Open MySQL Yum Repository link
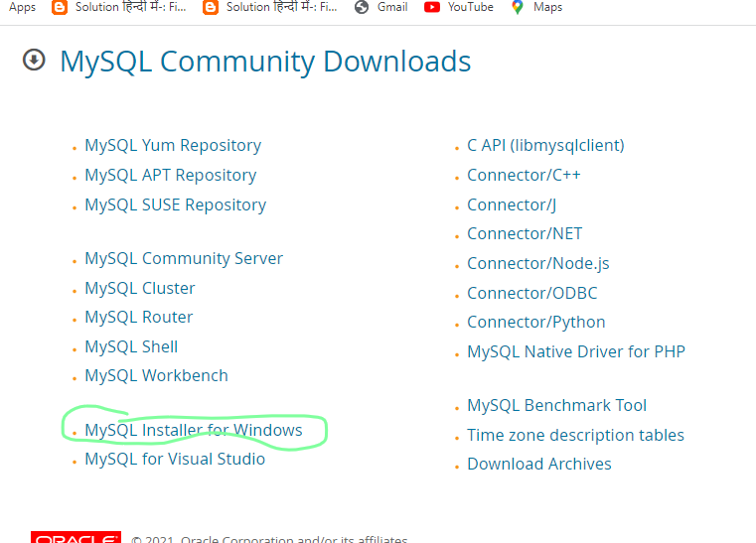756x543 pixels. (173, 145)
